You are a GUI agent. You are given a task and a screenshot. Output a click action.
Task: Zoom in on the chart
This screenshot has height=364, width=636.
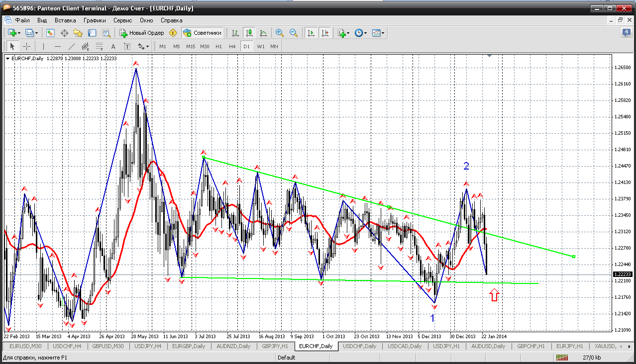280,33
